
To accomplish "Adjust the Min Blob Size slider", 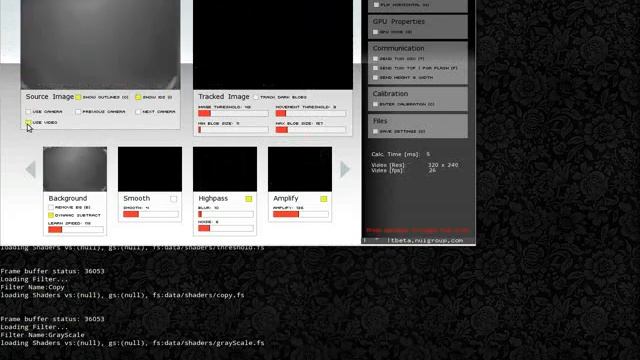I will [x=233, y=130].
